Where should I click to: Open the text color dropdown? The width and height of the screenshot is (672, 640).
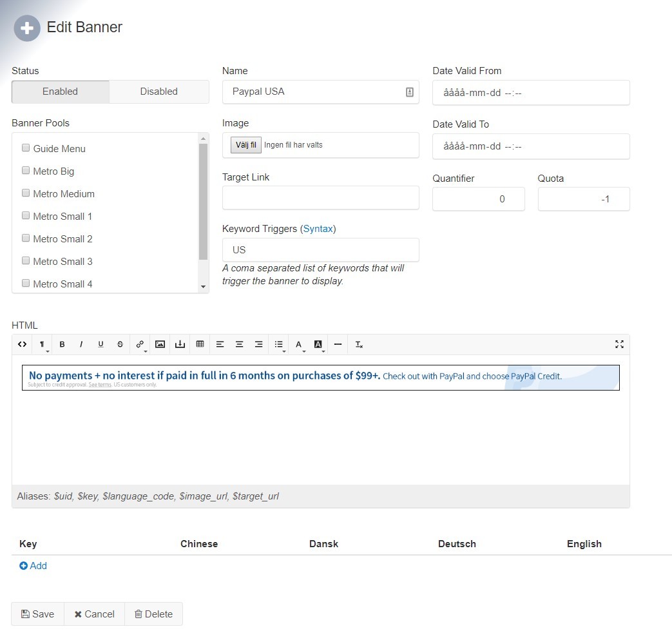pos(300,345)
